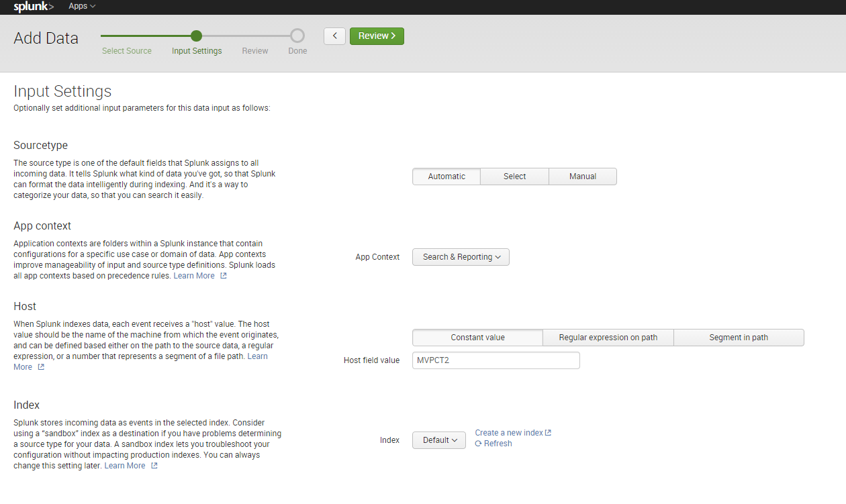Select Segment in path host option

coord(739,338)
